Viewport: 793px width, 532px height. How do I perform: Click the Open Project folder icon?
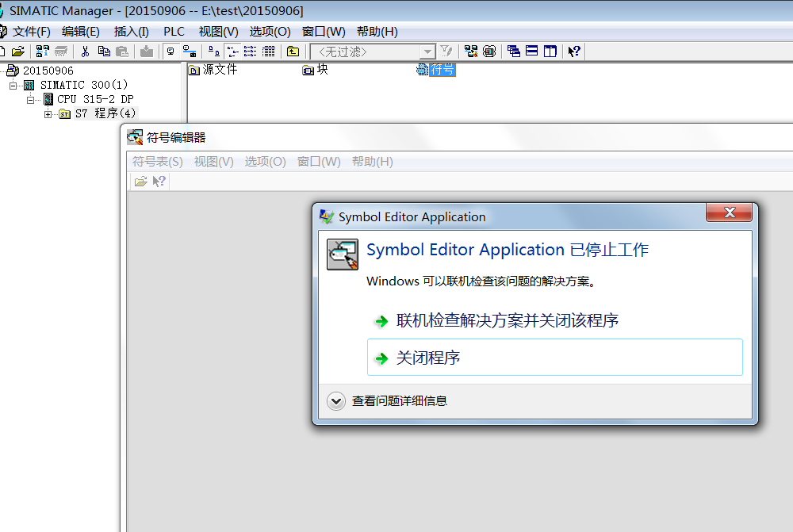tap(18, 51)
